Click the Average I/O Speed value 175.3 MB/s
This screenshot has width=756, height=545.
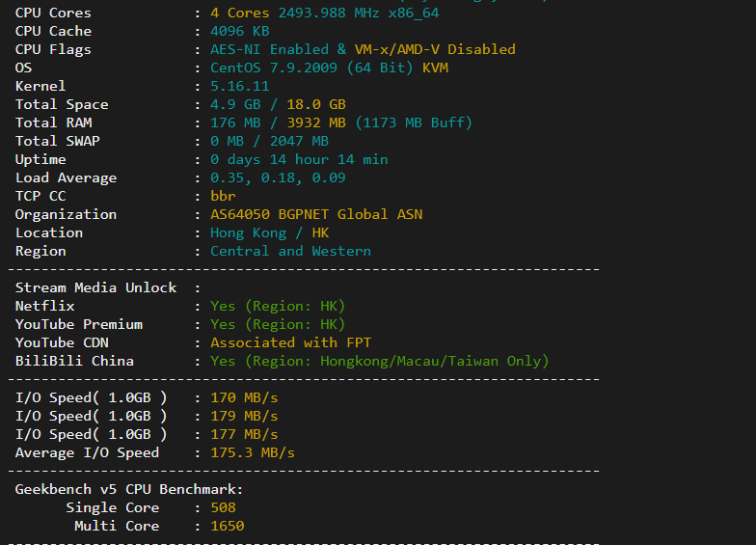coord(253,453)
